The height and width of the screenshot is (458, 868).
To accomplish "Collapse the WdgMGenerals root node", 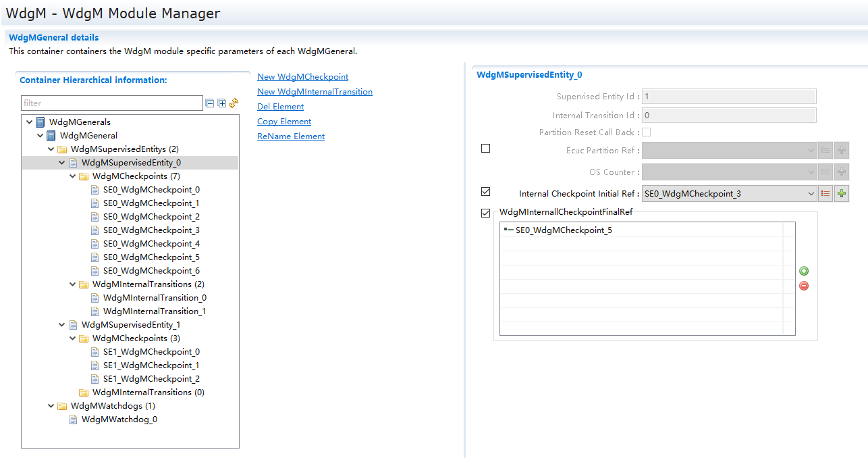I will 30,122.
